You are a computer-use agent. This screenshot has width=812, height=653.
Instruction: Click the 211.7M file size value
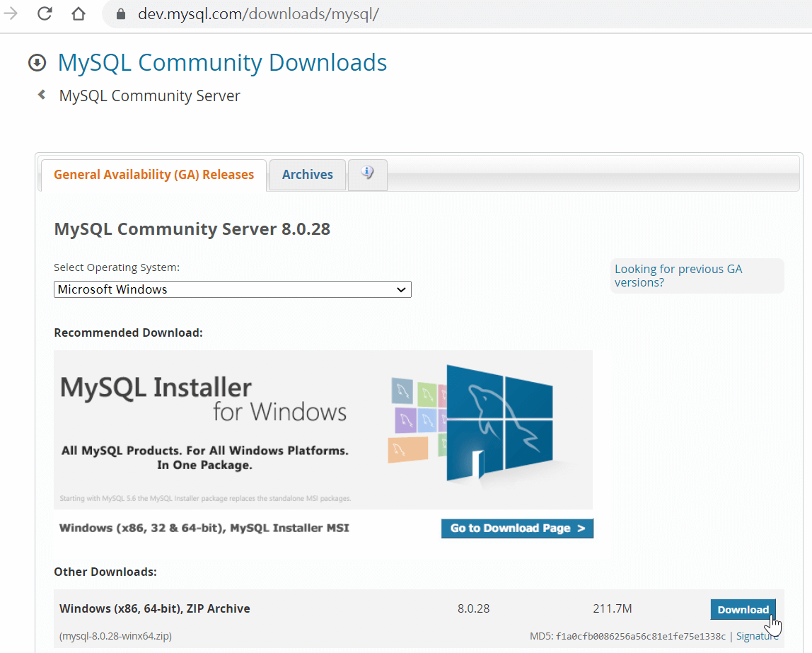612,608
